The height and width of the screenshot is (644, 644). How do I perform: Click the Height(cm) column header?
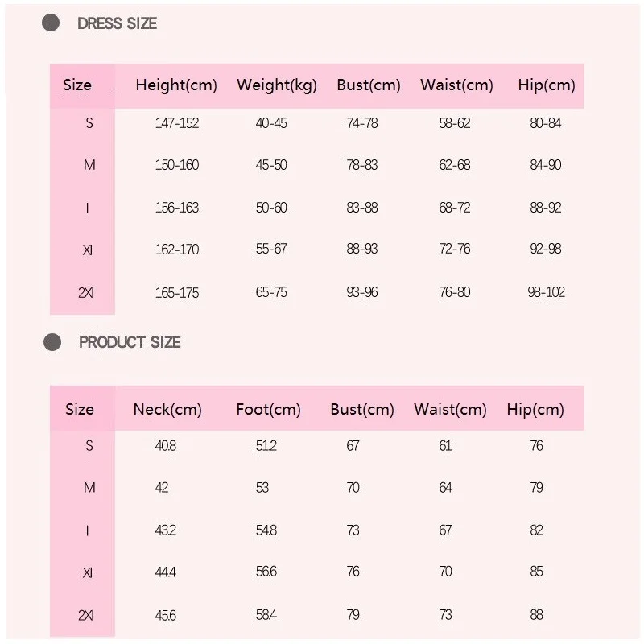176,85
